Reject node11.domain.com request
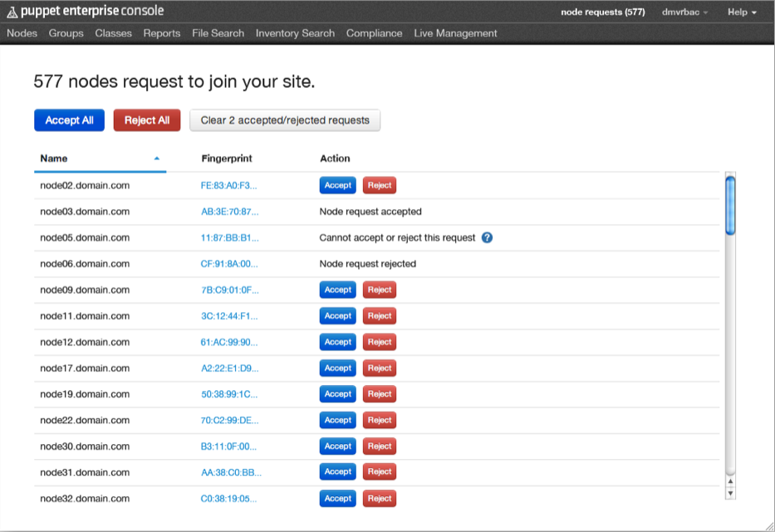This screenshot has width=775, height=532. point(379,315)
